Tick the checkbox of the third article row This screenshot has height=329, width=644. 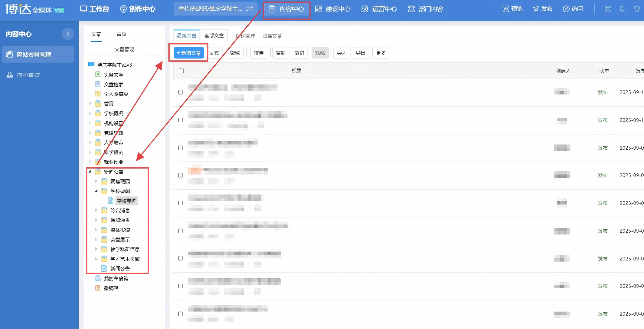tap(181, 148)
